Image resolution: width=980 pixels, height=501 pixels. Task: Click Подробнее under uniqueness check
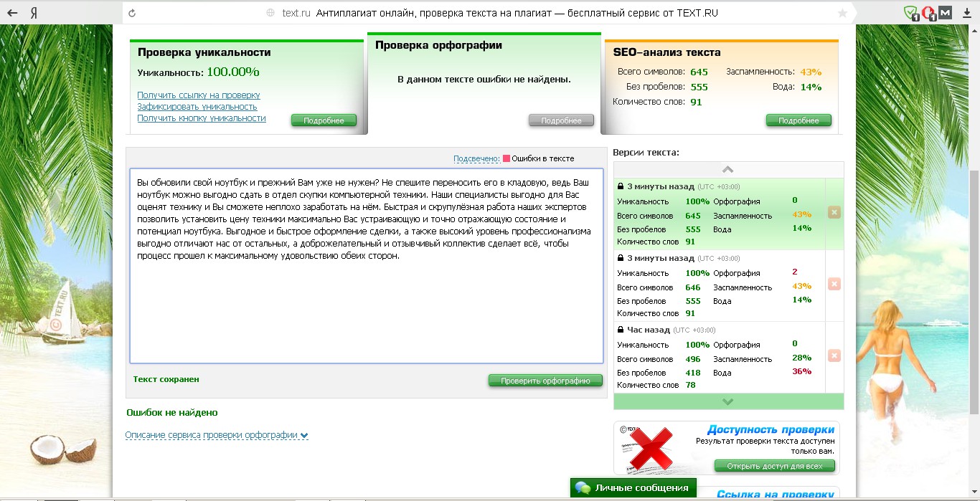324,120
